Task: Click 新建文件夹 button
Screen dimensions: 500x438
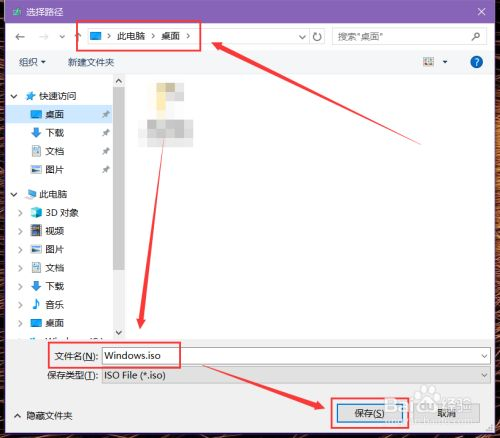Action: [91, 62]
